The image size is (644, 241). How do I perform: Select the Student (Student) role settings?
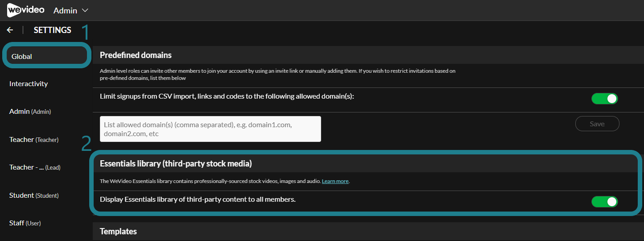point(34,195)
